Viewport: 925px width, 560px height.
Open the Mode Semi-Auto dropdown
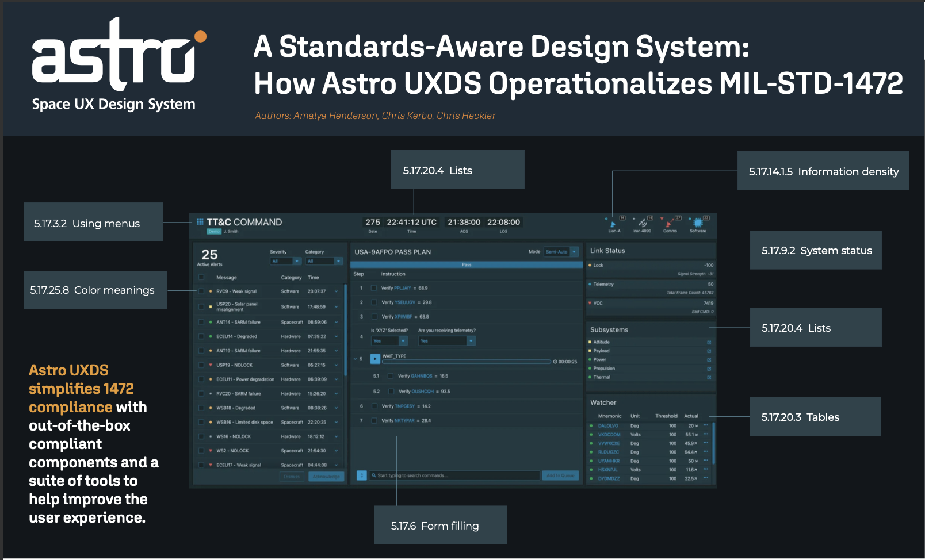(x=561, y=252)
